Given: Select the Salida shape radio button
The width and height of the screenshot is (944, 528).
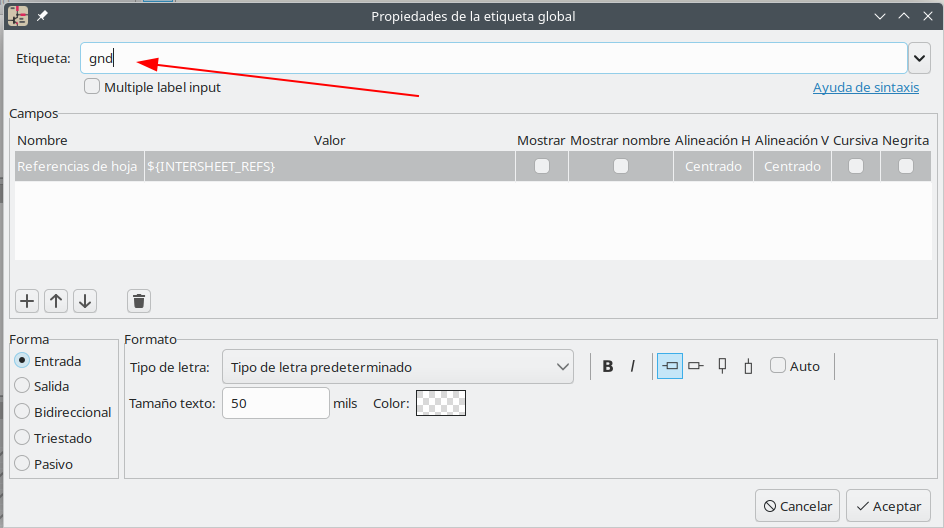Looking at the screenshot, I should point(22,386).
